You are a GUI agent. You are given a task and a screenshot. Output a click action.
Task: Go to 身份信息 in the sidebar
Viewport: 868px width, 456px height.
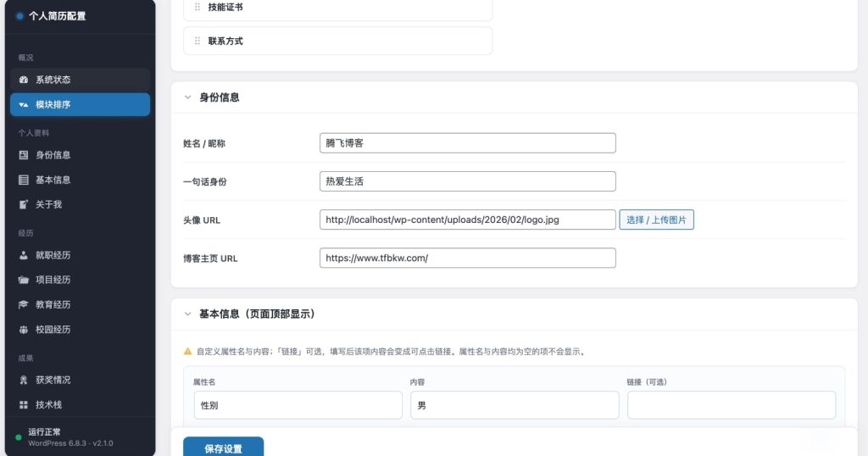(80, 155)
